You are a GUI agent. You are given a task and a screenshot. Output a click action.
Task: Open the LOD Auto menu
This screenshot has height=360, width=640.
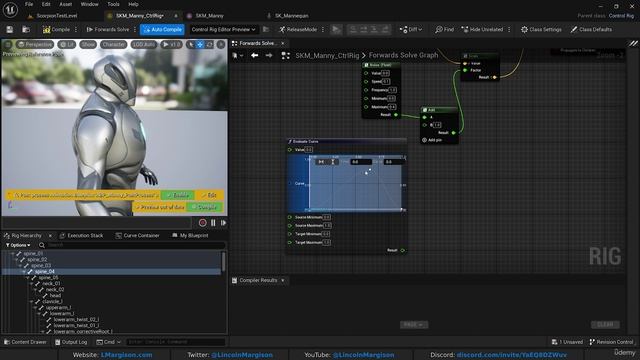(x=144, y=44)
